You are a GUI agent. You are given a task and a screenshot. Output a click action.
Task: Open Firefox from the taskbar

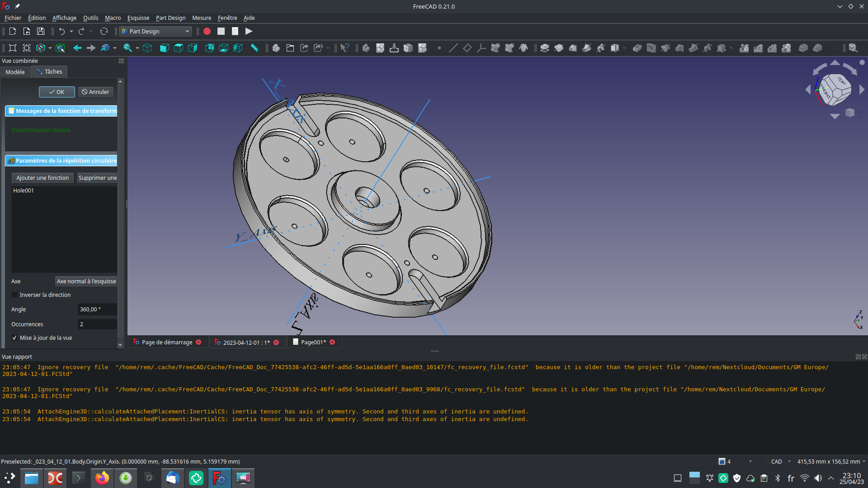[x=102, y=478]
